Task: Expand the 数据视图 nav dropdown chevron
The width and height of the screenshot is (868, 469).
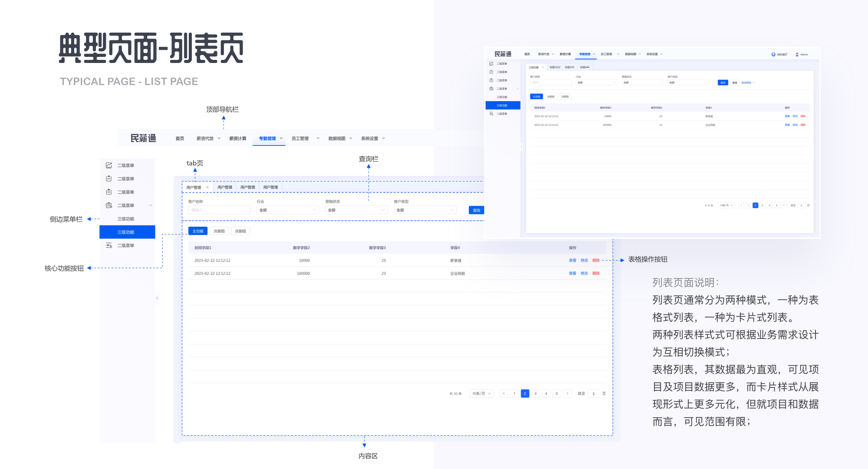Action: 351,138
